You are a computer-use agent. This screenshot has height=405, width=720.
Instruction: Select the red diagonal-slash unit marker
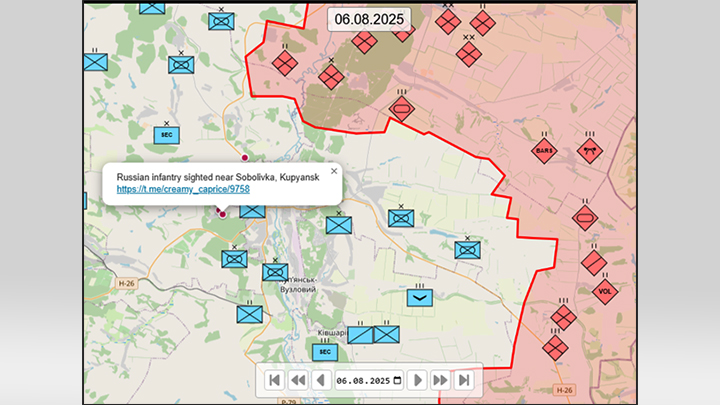pyautogui.click(x=594, y=263)
